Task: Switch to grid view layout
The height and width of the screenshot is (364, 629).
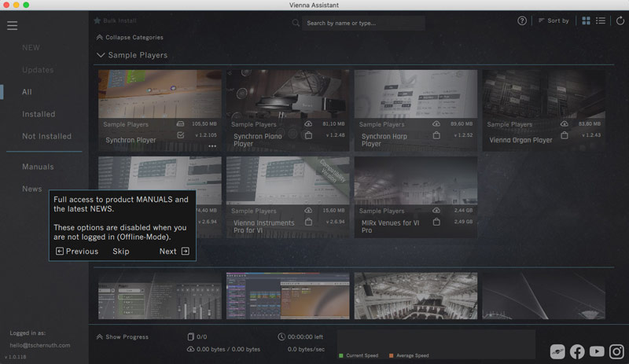Action: 586,21
